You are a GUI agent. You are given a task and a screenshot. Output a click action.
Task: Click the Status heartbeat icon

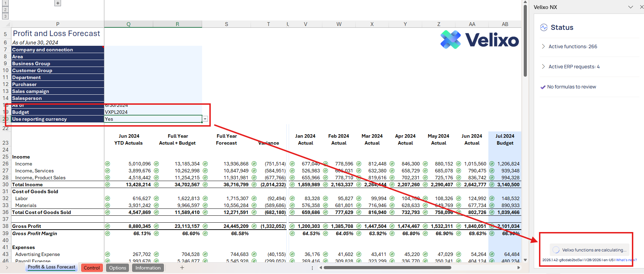point(543,27)
